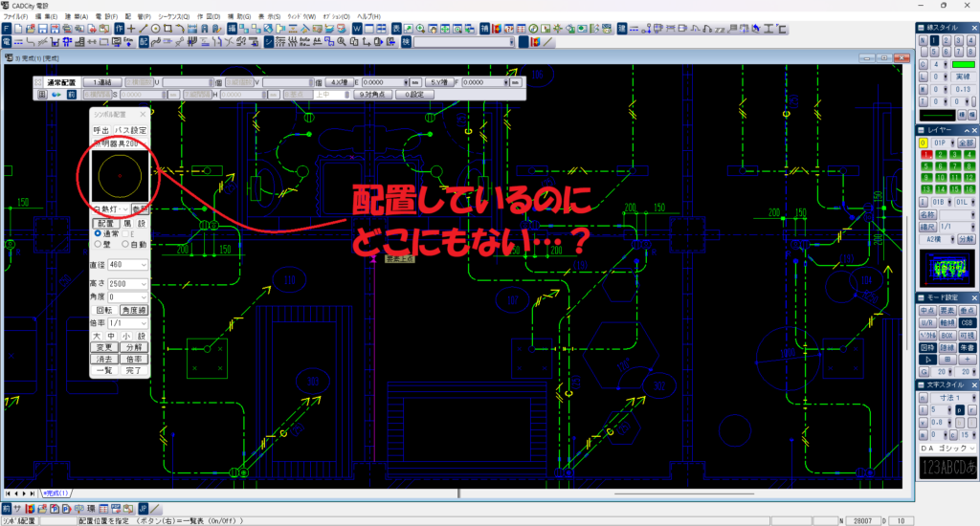Click the yellow 0 layer swatch
The image size is (980, 526).
[924, 143]
